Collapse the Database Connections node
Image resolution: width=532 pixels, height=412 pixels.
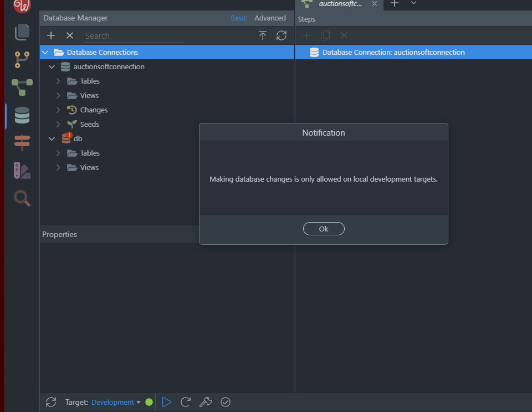click(45, 52)
